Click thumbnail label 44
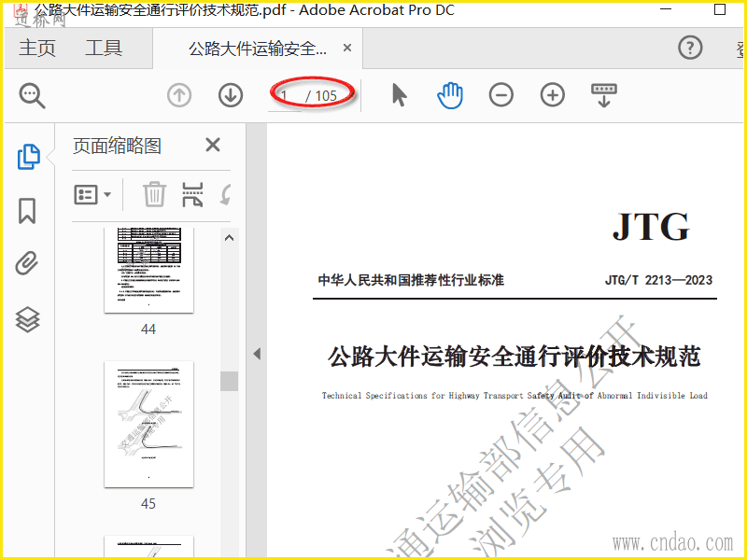This screenshot has width=747, height=560. (x=148, y=329)
